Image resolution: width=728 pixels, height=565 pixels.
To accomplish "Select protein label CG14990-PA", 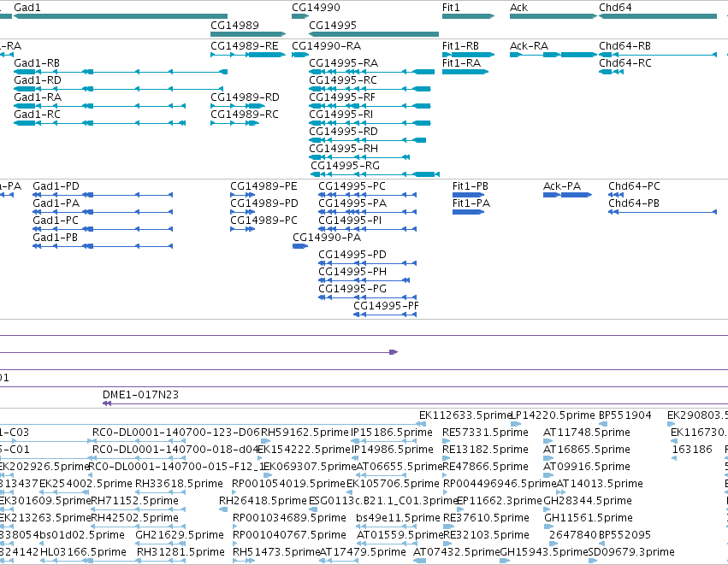I will (x=327, y=238).
